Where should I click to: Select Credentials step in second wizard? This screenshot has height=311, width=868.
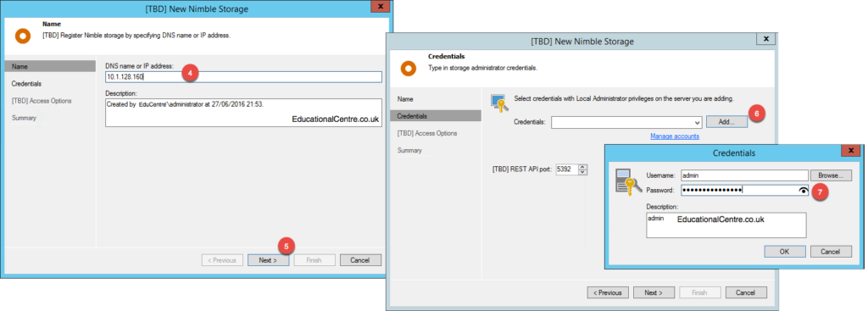coord(436,116)
